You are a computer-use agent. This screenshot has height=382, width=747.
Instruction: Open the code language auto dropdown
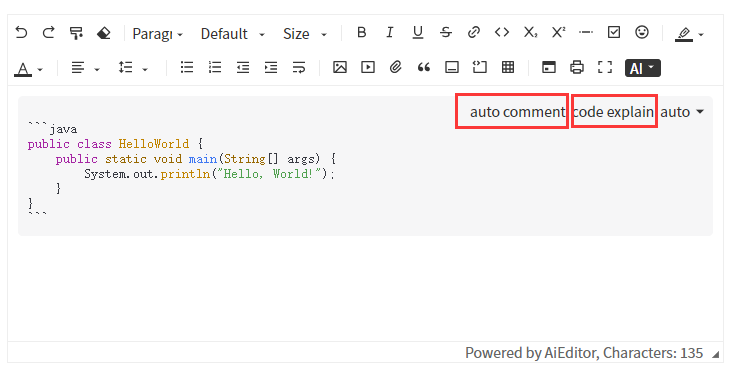click(x=682, y=112)
